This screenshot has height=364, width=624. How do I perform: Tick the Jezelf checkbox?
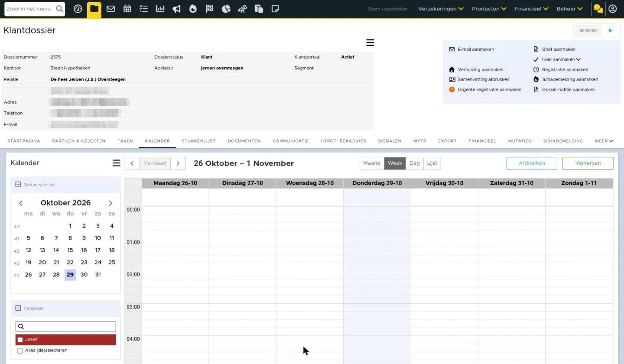coord(20,340)
